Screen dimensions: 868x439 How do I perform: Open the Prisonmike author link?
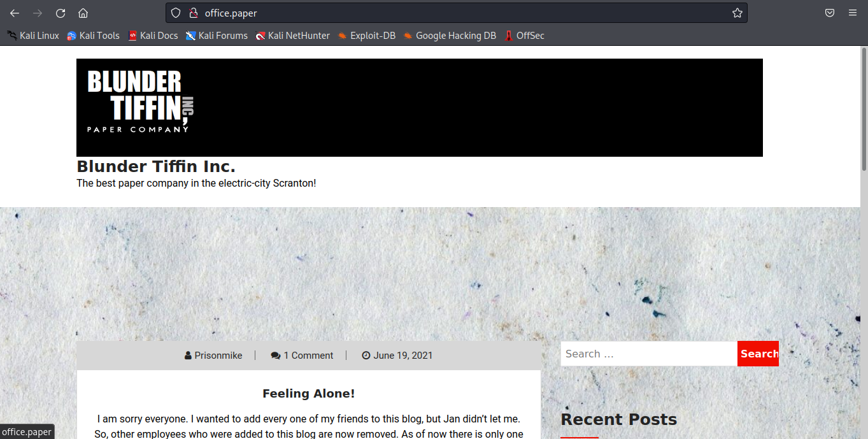218,356
